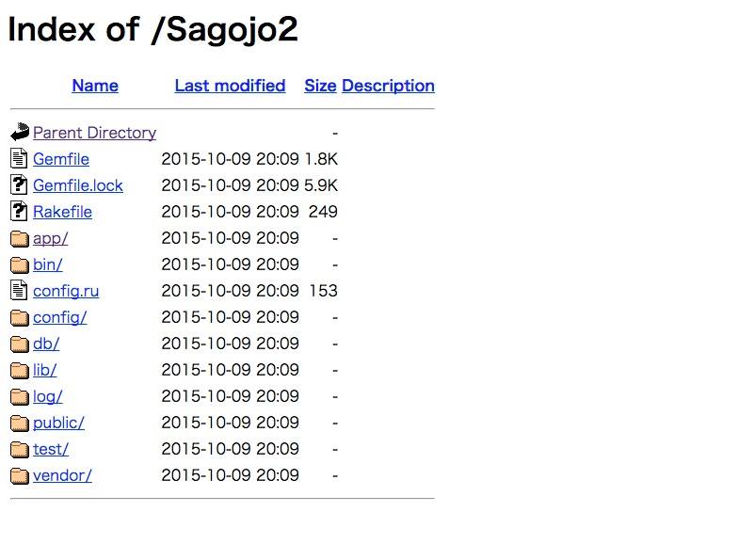Click the unknown-file icon beside Rakefile

pyautogui.click(x=19, y=211)
